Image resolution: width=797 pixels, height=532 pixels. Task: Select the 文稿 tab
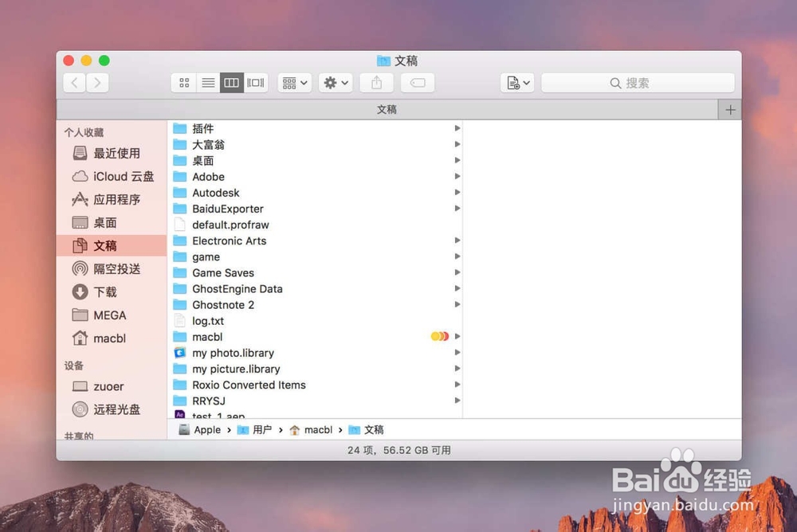pyautogui.click(x=387, y=109)
